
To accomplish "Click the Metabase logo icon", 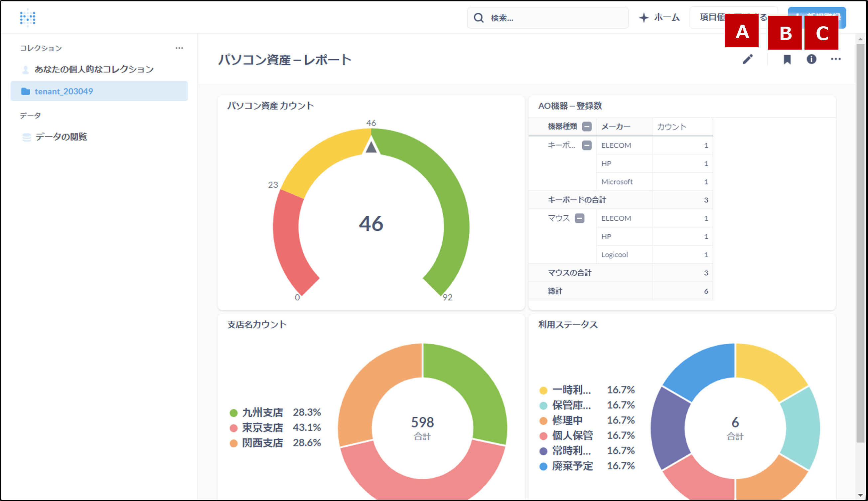I will click(28, 18).
